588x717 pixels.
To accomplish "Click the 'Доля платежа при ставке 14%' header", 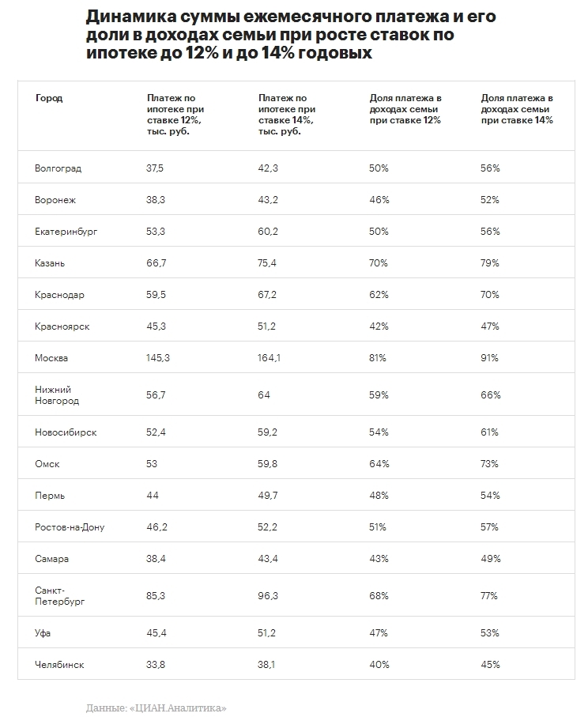I will click(x=517, y=109).
